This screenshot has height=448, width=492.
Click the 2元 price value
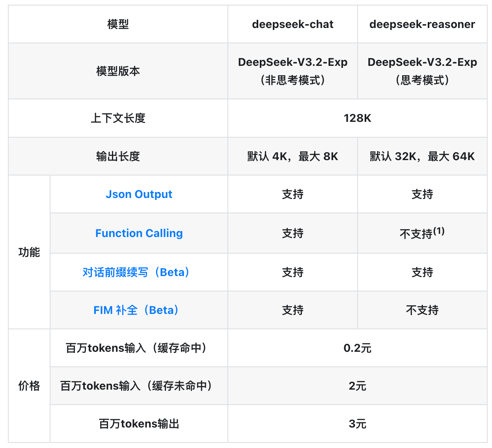pyautogui.click(x=358, y=386)
